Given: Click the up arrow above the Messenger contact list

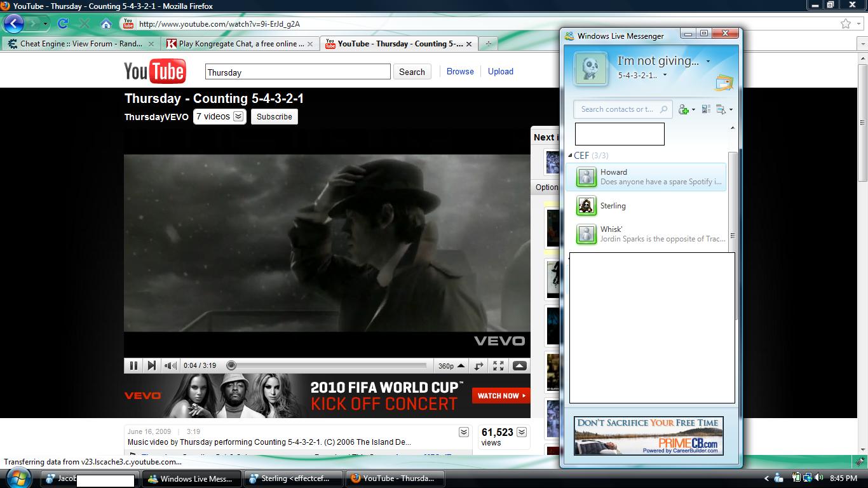Looking at the screenshot, I should (x=732, y=128).
